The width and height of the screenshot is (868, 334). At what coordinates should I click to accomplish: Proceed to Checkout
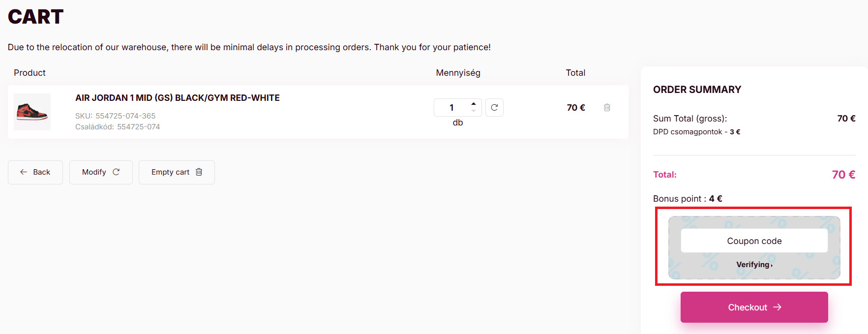coord(754,307)
